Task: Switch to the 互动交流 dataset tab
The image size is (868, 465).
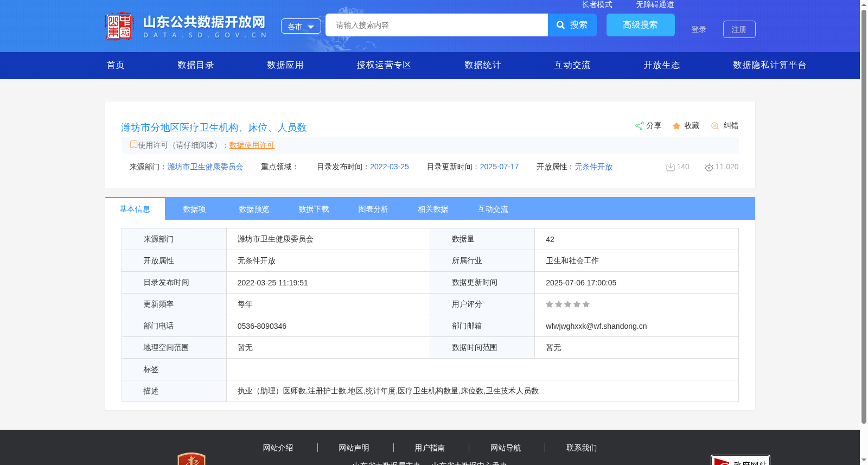Action: pos(493,209)
